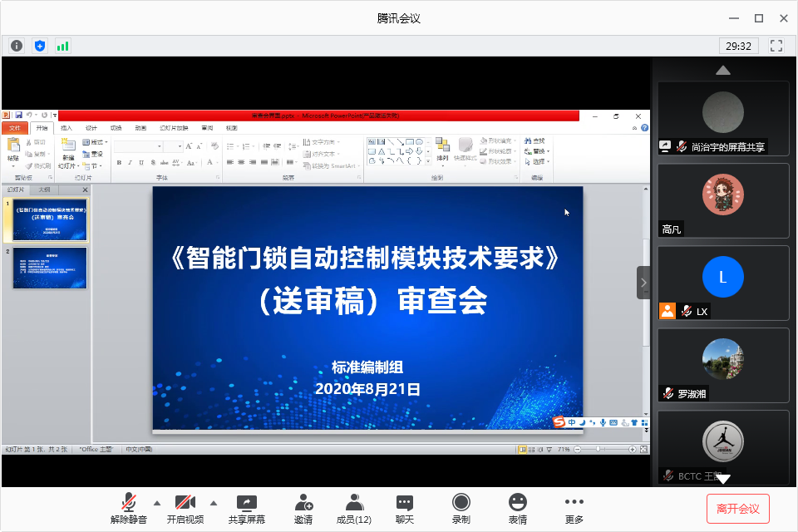Click Leave Meeting (离开会议) button
The width and height of the screenshot is (798, 532).
738,508
